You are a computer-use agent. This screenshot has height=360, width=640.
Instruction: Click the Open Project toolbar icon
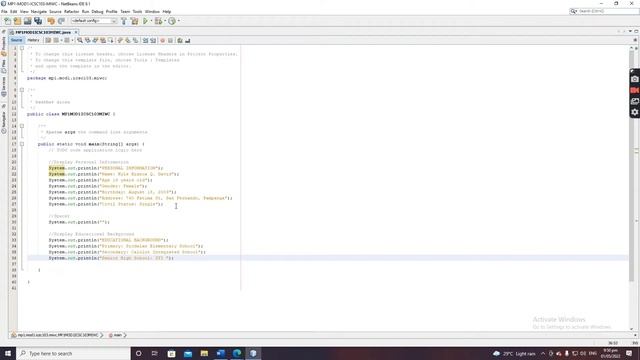click(x=28, y=21)
